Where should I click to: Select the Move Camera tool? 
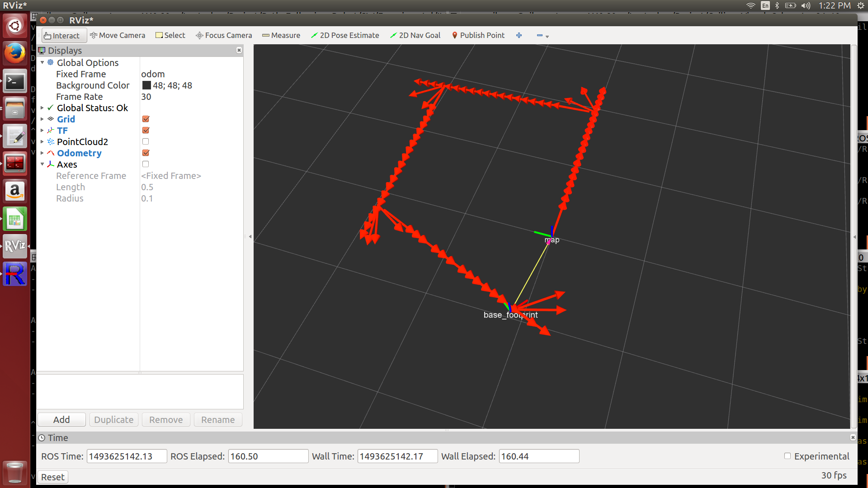coord(118,35)
